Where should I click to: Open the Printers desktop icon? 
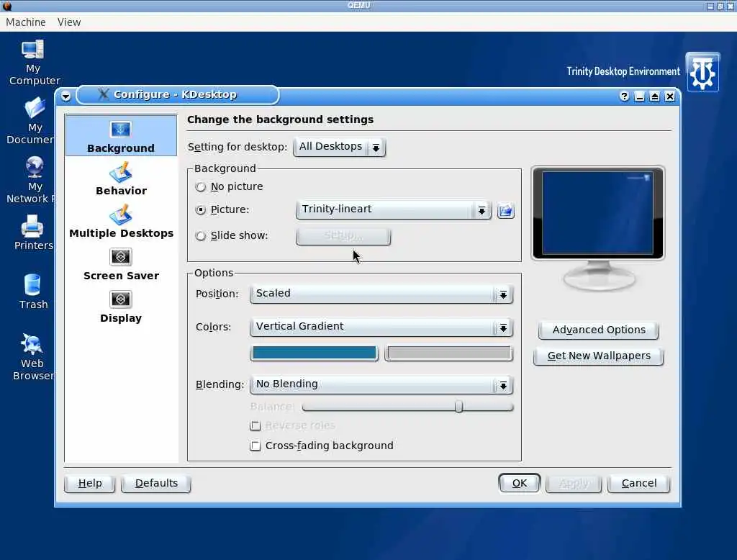[x=33, y=232]
